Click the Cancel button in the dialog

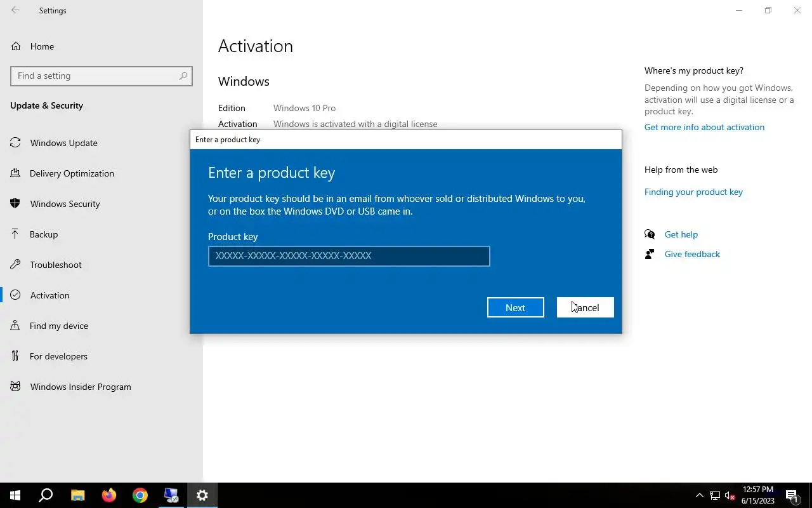(x=585, y=307)
